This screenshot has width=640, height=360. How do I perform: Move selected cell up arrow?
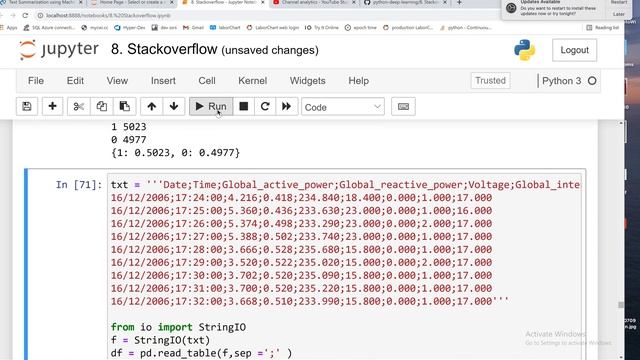(151, 107)
